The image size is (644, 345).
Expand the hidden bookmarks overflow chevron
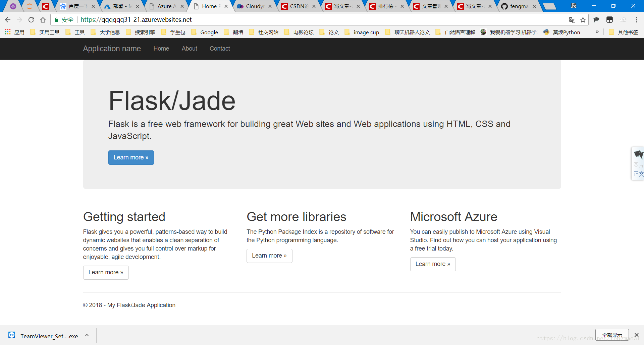point(597,32)
